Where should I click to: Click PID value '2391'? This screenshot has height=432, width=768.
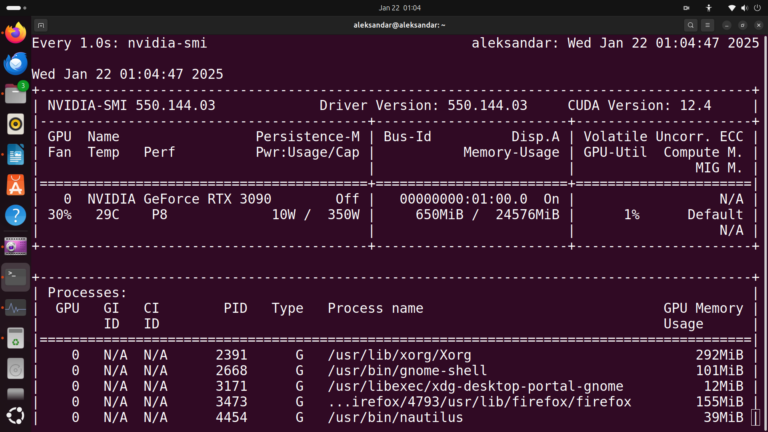[231, 355]
